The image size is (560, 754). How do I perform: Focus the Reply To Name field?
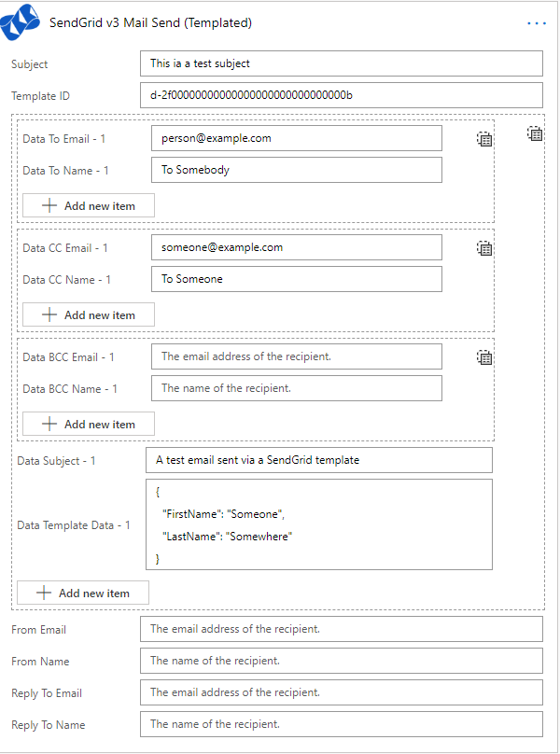(x=342, y=724)
